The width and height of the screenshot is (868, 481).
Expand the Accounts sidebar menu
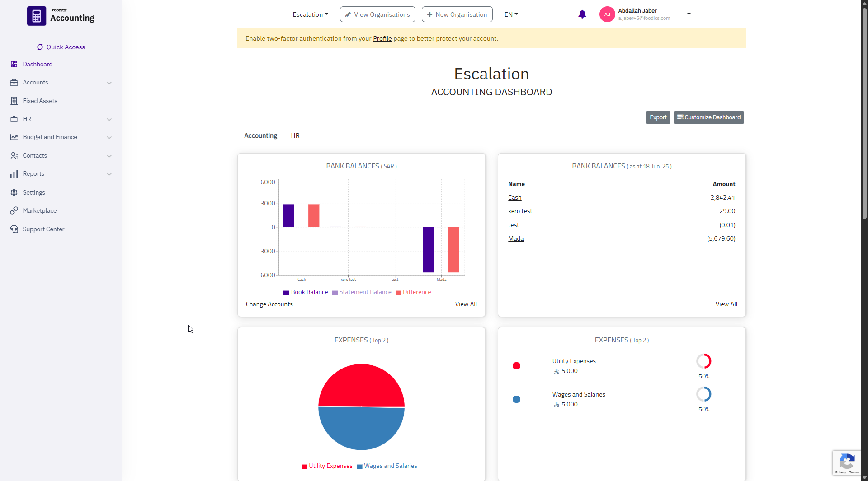(x=61, y=83)
